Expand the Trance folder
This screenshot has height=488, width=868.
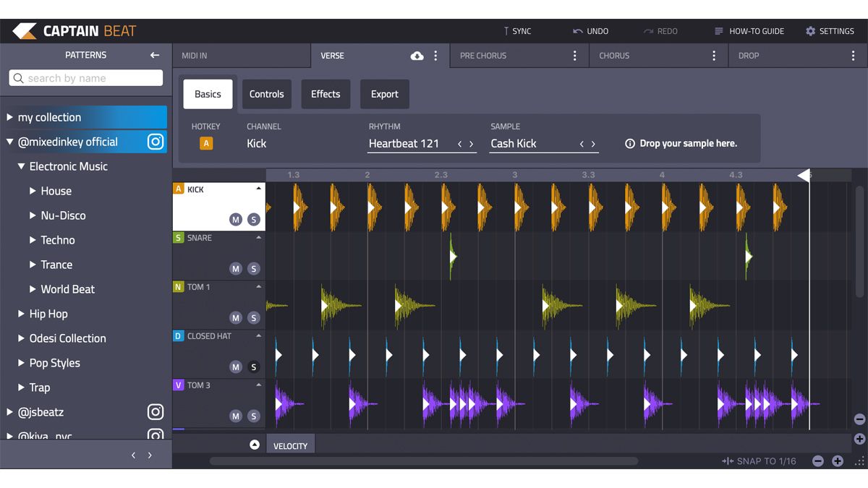coord(33,265)
